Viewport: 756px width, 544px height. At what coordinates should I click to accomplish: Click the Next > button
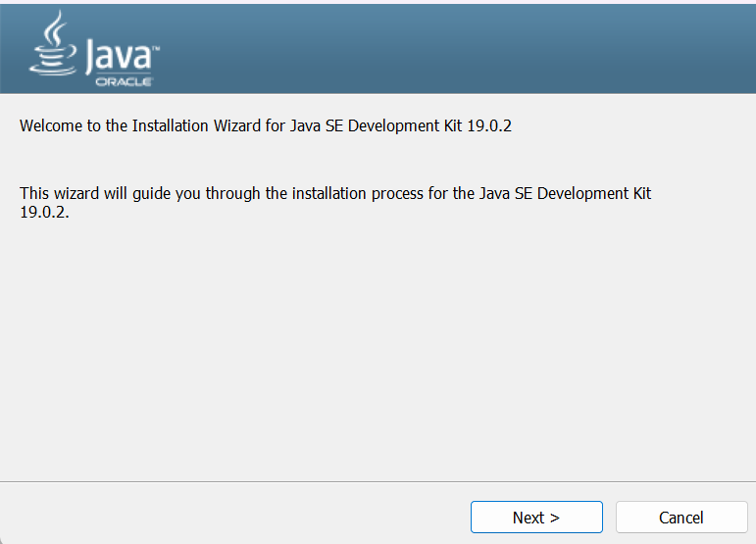tap(536, 517)
